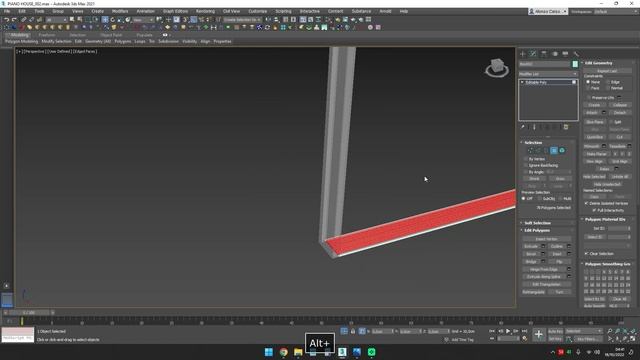Toggle Preserve UVs checkbox

pyautogui.click(x=588, y=98)
